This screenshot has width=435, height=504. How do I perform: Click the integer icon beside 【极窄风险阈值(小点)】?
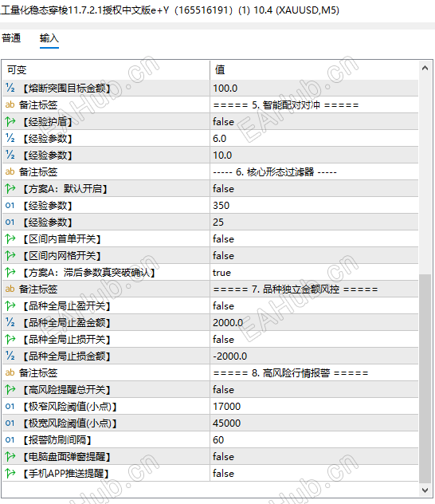tap(10, 406)
